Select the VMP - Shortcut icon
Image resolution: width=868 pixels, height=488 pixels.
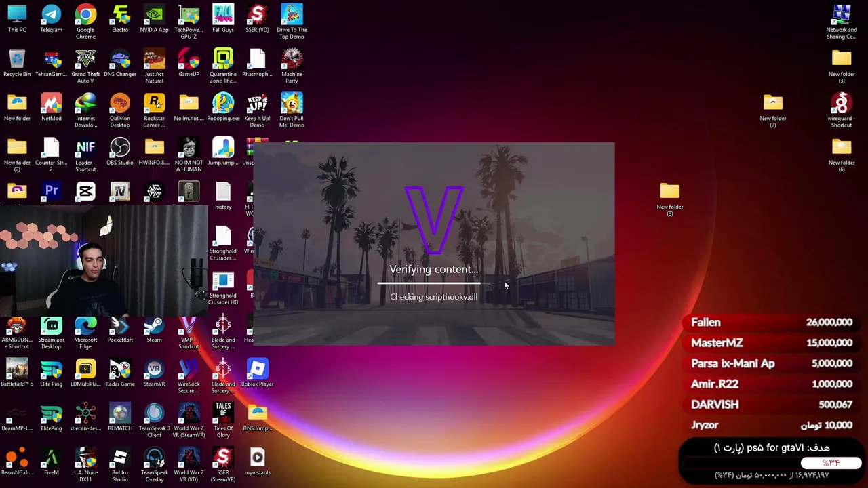pos(189,332)
